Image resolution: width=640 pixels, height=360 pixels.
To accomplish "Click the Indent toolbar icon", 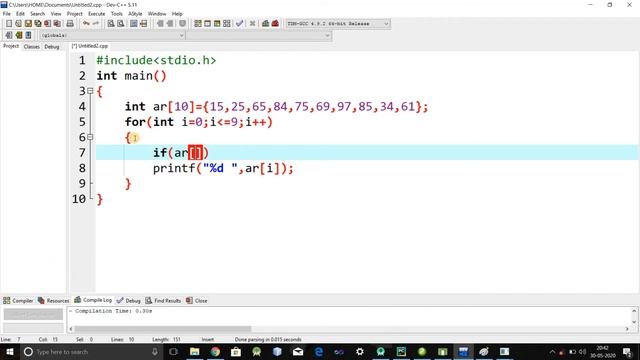I will (160, 24).
